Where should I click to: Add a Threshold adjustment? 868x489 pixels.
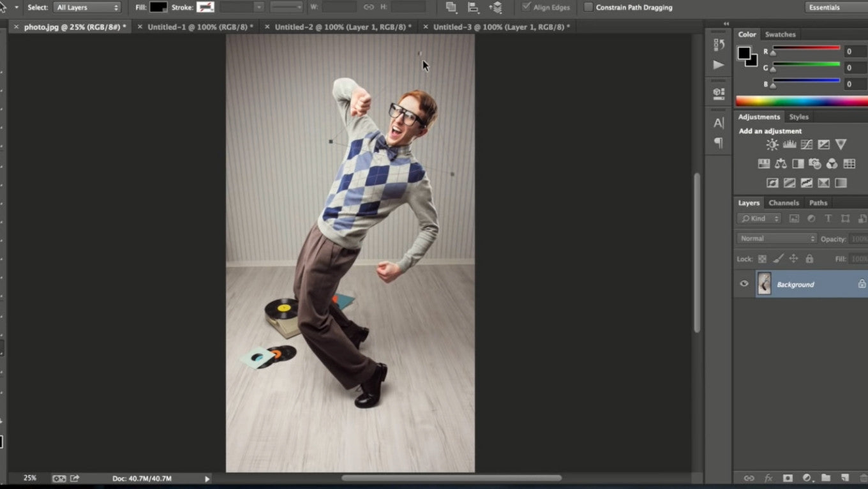tap(807, 183)
